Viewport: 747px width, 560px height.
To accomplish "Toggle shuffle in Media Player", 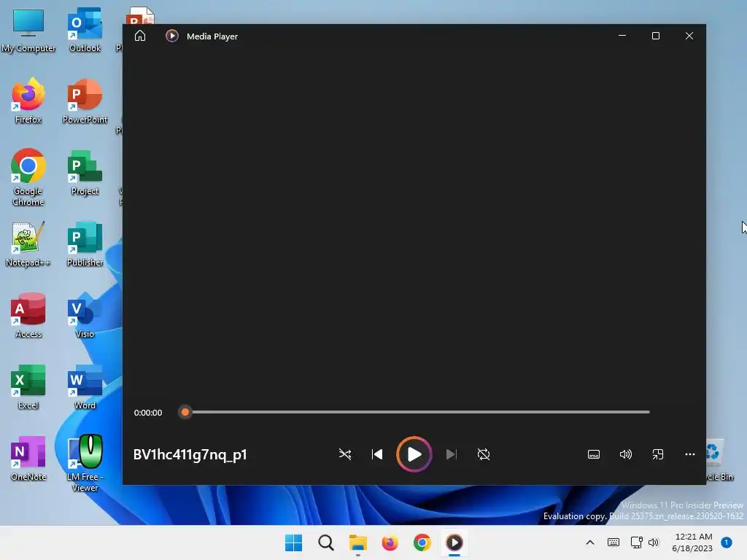I will click(x=345, y=454).
